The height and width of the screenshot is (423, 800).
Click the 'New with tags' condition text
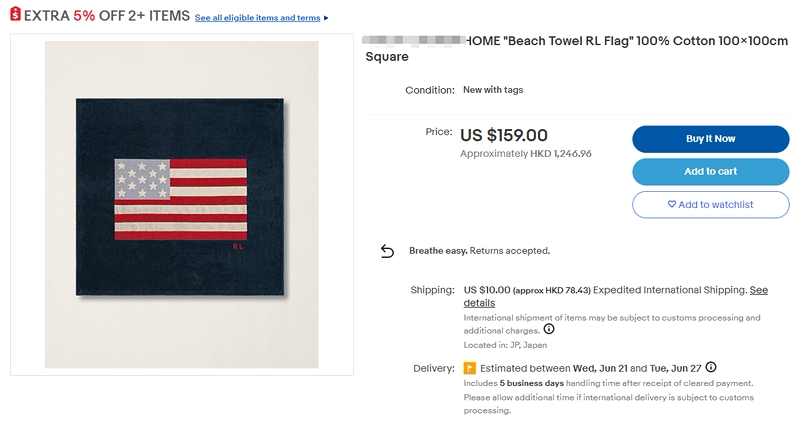[493, 90]
